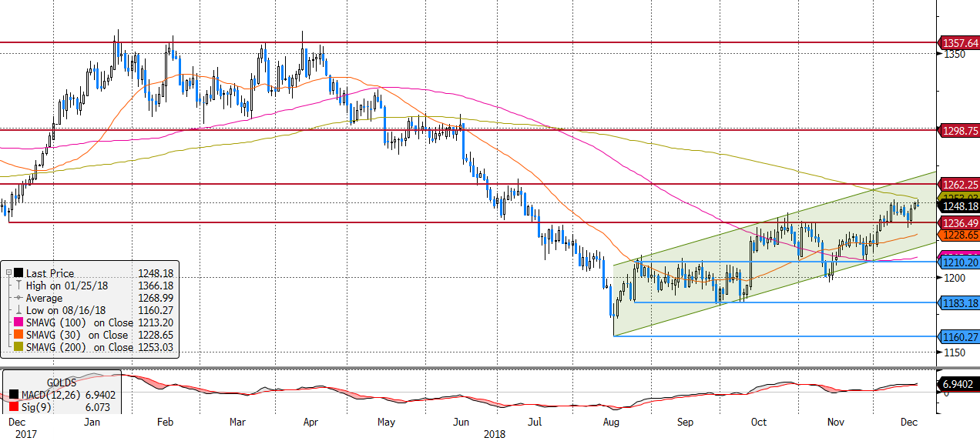The height and width of the screenshot is (441, 980).
Task: Click the legend value 1268.99
Action: pos(155,298)
